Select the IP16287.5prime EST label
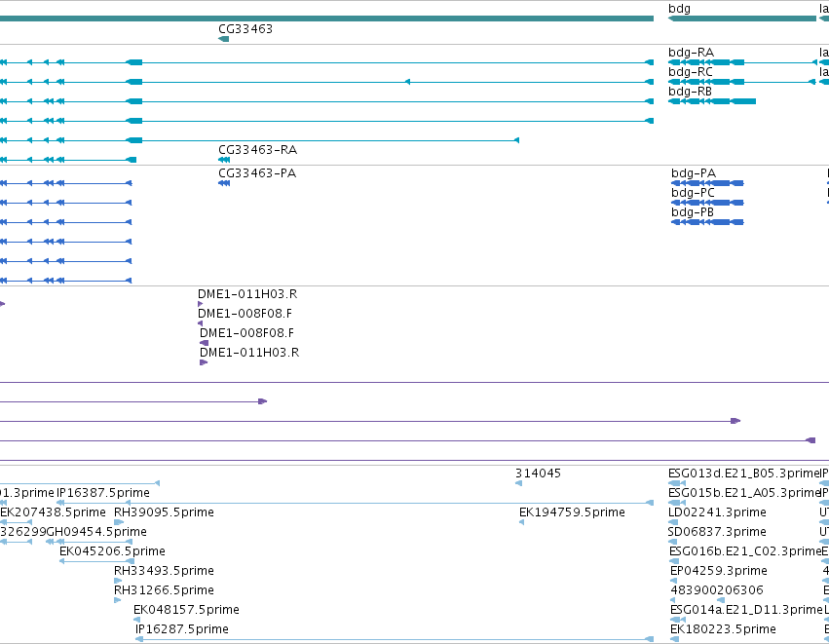 click(182, 629)
